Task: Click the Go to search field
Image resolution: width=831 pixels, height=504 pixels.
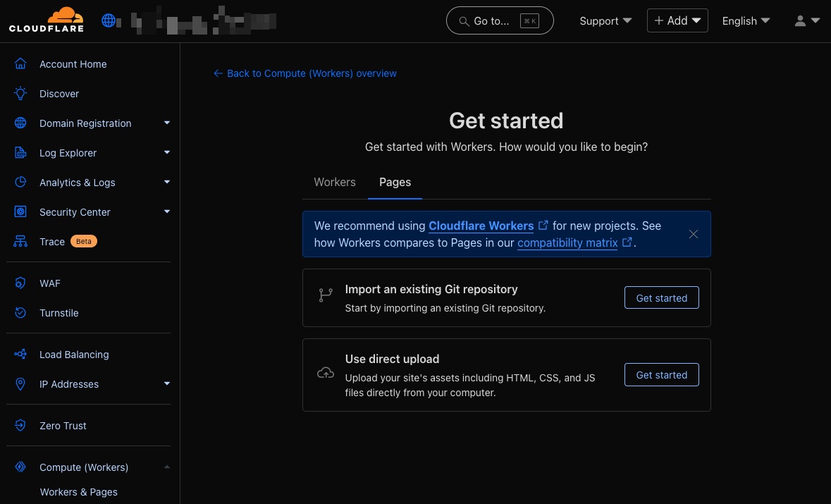Action: [500, 20]
